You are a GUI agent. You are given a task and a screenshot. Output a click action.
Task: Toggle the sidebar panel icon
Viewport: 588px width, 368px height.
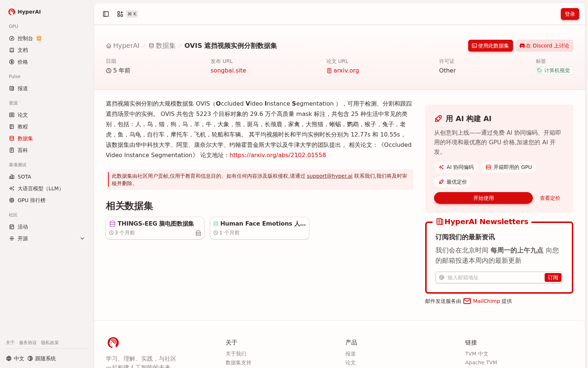coord(106,14)
